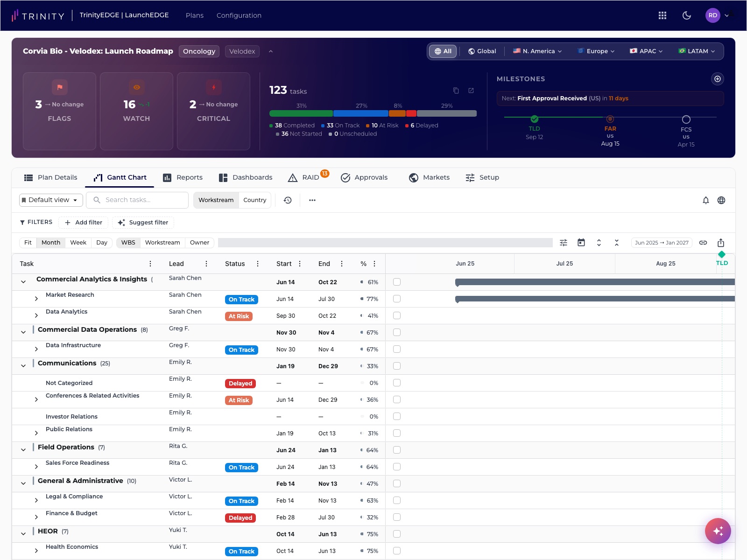Click the FAR milestone marker
This screenshot has width=747, height=560.
[x=610, y=119]
